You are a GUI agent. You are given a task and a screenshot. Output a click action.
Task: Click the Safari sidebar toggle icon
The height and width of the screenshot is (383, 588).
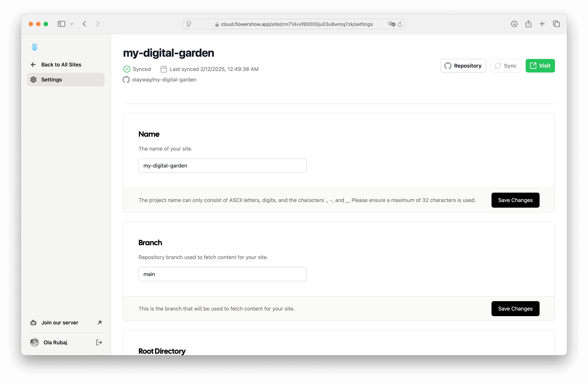61,24
